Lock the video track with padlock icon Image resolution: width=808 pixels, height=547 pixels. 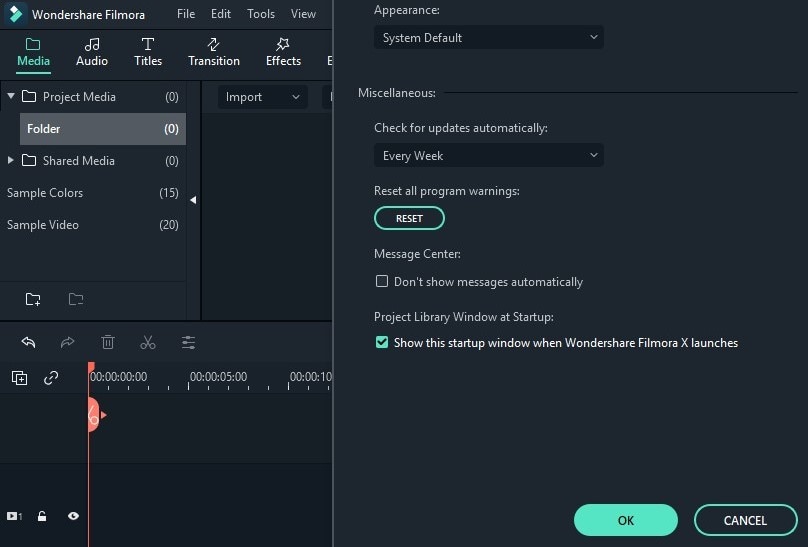point(42,516)
